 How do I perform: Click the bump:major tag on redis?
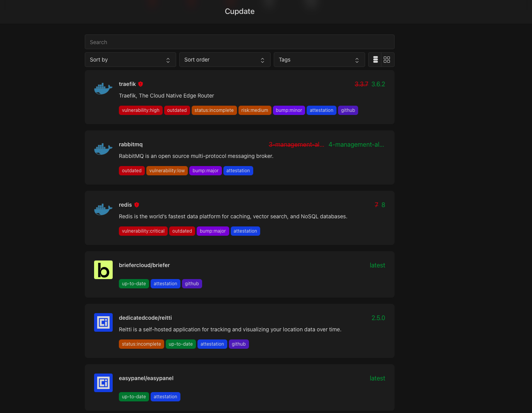pyautogui.click(x=213, y=231)
